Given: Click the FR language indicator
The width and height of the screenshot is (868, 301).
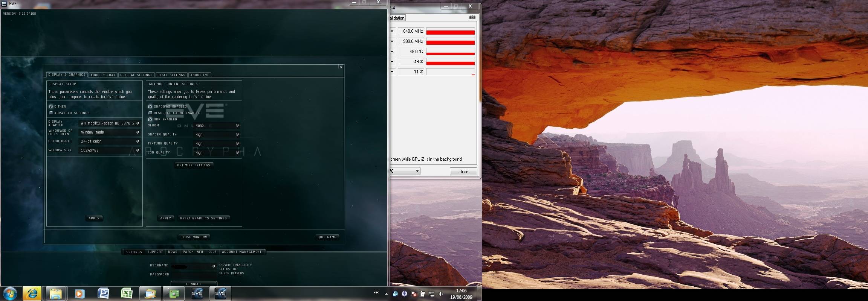Looking at the screenshot, I should [376, 293].
